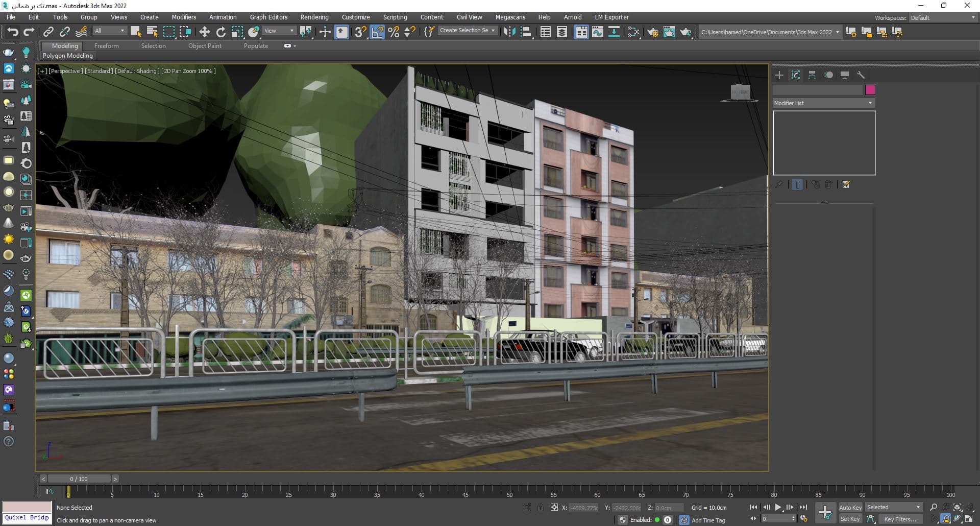Screen dimensions: 980x526
Task: Click the pink object color swatch
Action: 870,90
